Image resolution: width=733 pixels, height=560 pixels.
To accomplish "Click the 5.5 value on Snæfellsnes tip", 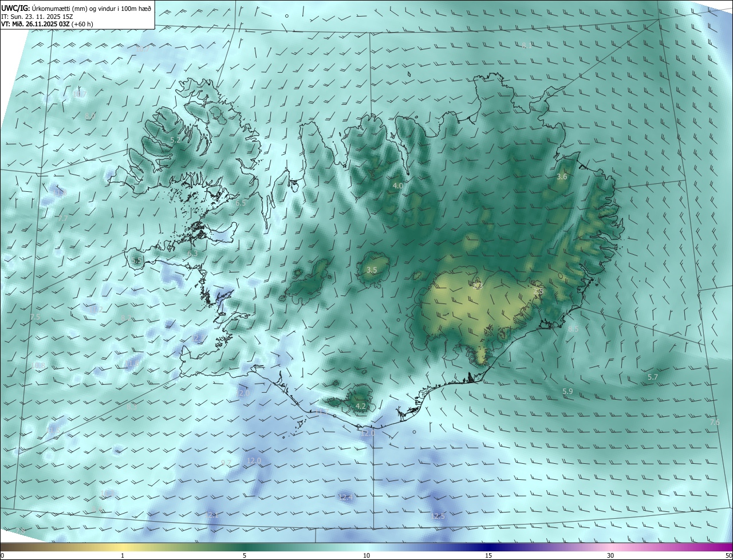I will (136, 261).
